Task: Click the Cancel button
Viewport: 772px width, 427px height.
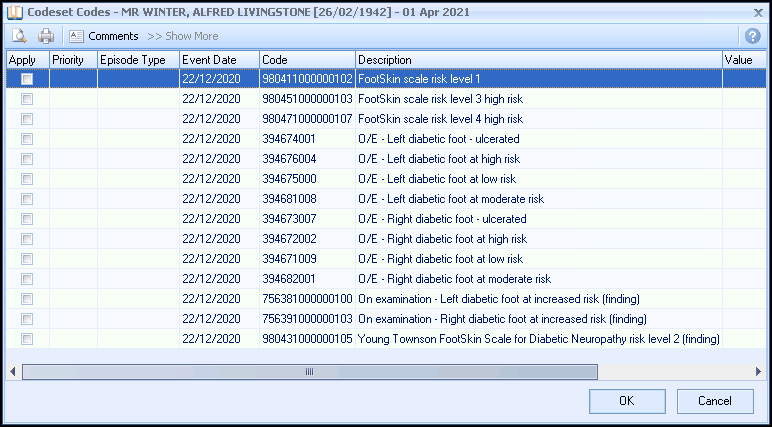Action: pyautogui.click(x=715, y=401)
